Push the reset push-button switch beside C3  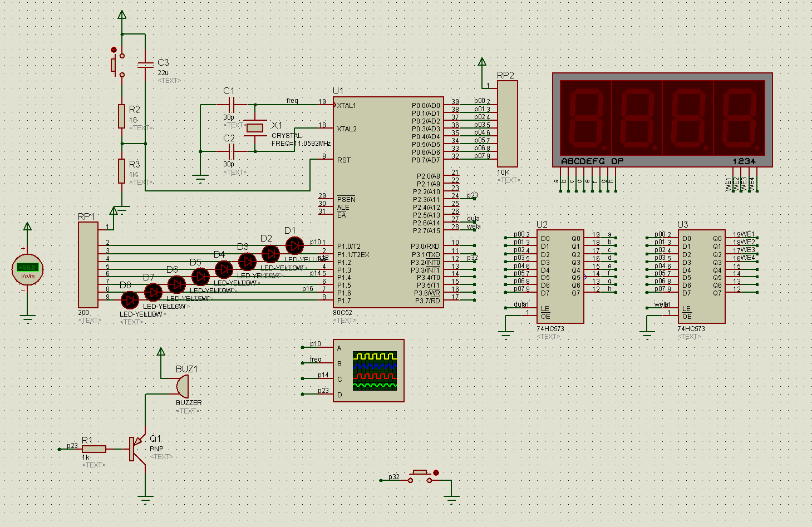tap(118, 65)
